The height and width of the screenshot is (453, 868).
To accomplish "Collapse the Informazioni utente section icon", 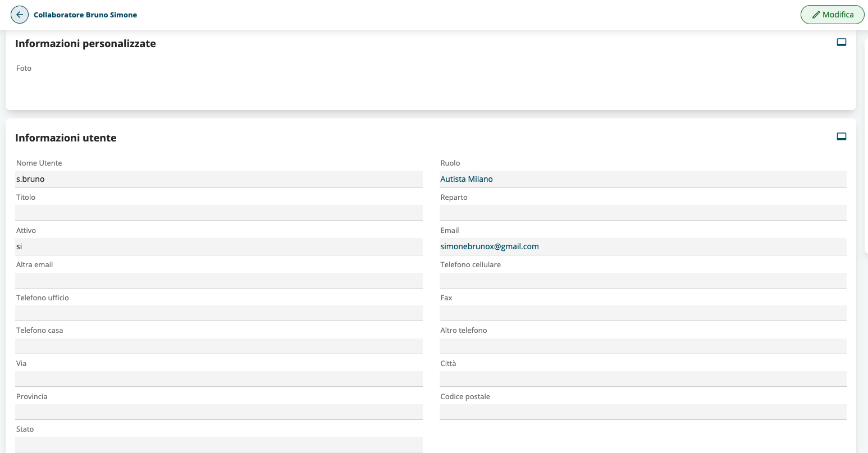I will (841, 136).
